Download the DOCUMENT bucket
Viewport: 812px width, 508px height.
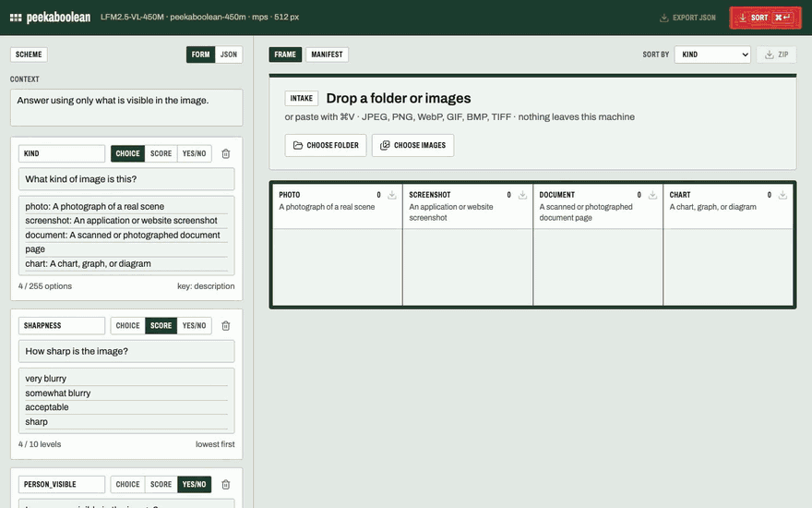[652, 195]
